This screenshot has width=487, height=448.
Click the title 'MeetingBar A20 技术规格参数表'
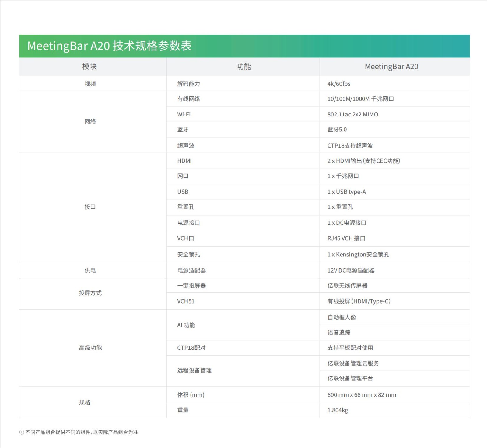click(110, 46)
